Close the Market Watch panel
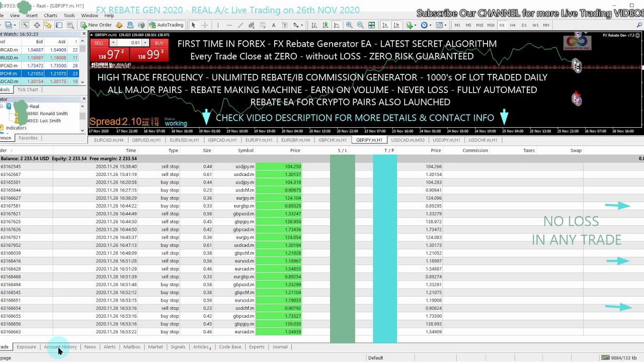The image size is (644, 362). 84,34
